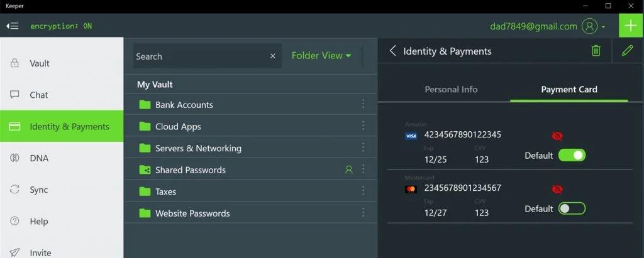Click the Invite paper plane icon

coord(15,252)
